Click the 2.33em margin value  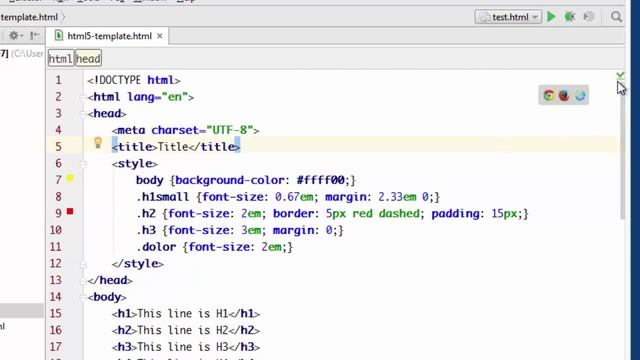pyautogui.click(x=397, y=197)
